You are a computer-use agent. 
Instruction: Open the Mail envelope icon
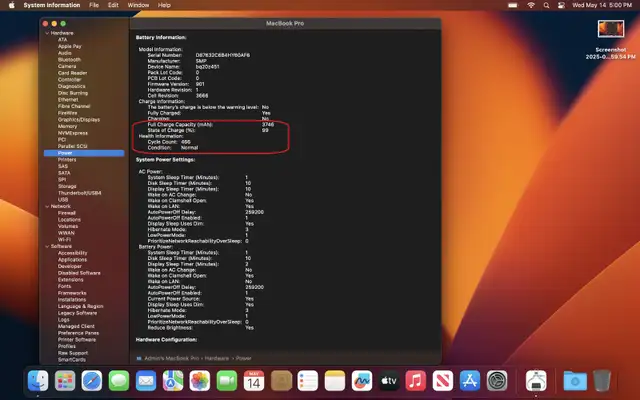[x=146, y=381]
